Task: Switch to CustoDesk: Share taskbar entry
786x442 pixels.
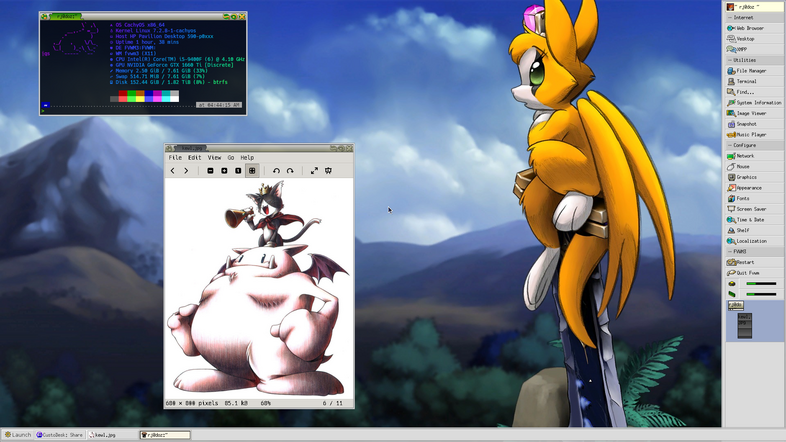Action: [x=60, y=435]
